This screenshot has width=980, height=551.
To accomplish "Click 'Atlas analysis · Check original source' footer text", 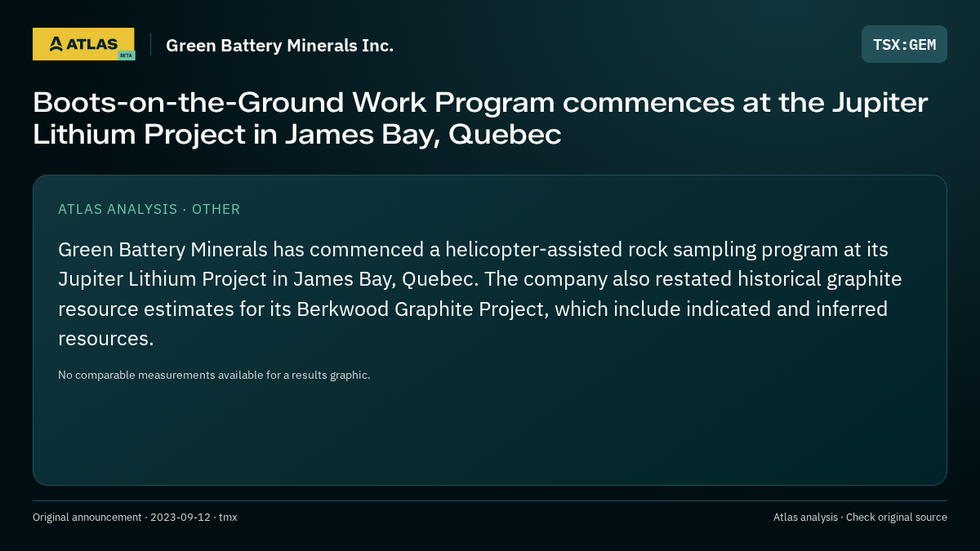I will point(860,517).
